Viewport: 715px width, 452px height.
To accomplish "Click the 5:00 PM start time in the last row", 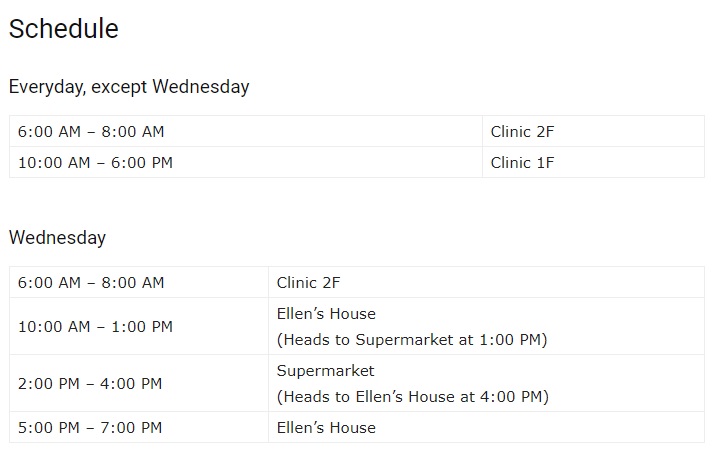I will (47, 428).
